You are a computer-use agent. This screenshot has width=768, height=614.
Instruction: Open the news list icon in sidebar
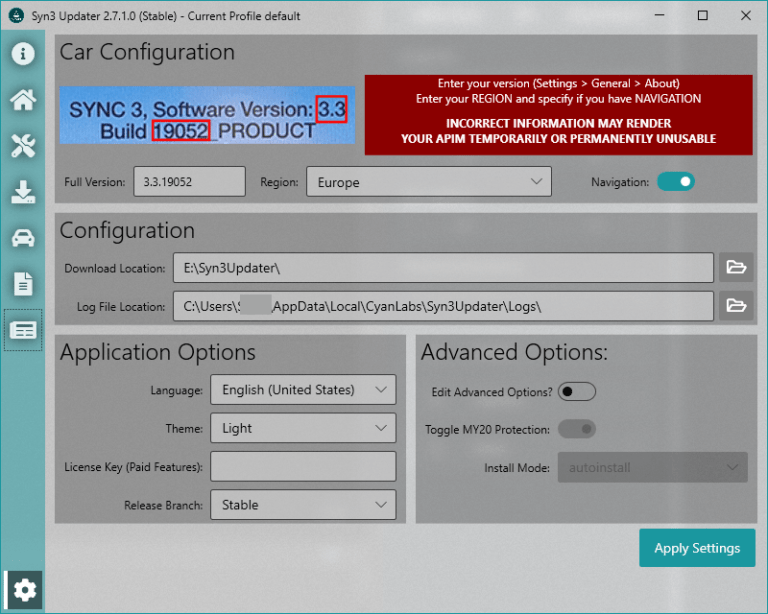click(23, 330)
